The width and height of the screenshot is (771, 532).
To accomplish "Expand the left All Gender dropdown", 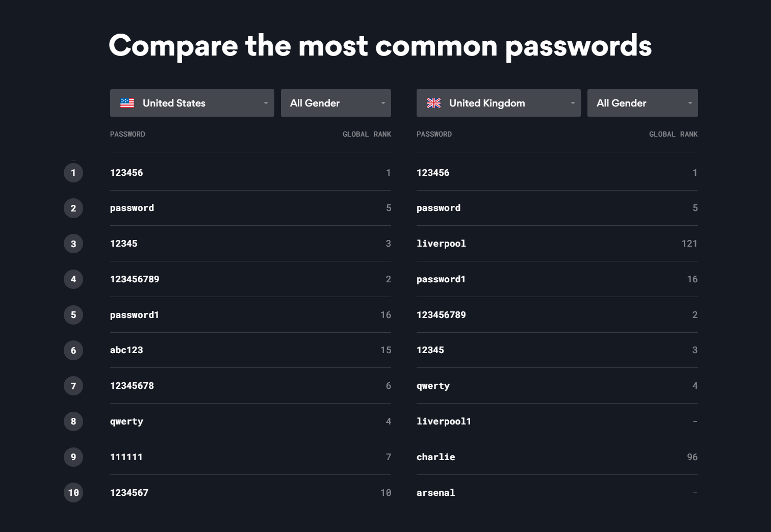I will 336,103.
